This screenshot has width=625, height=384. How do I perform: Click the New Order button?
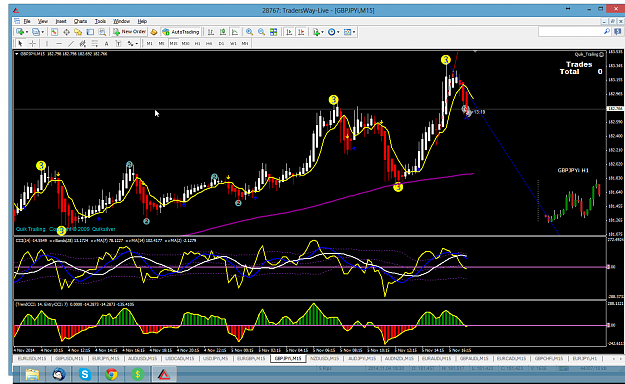[x=130, y=32]
